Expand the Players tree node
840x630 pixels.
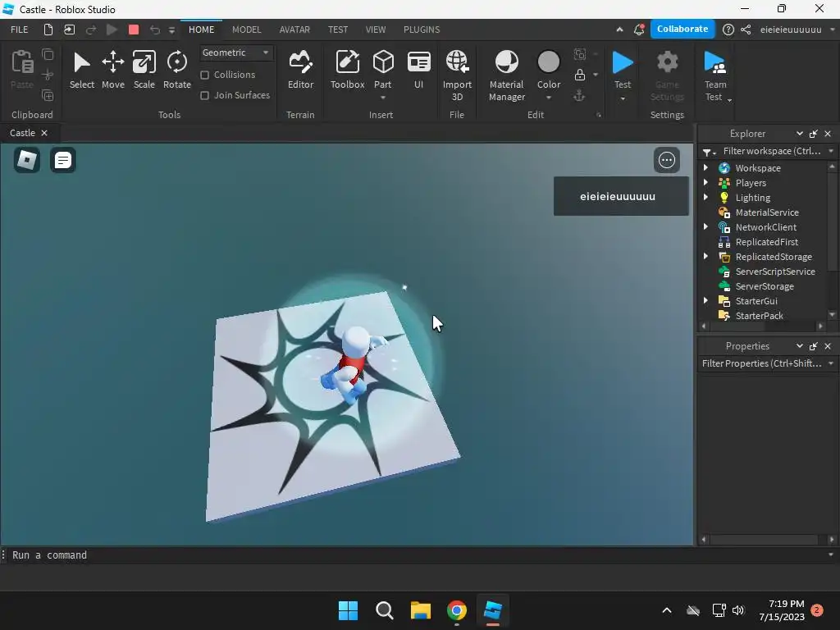[705, 183]
